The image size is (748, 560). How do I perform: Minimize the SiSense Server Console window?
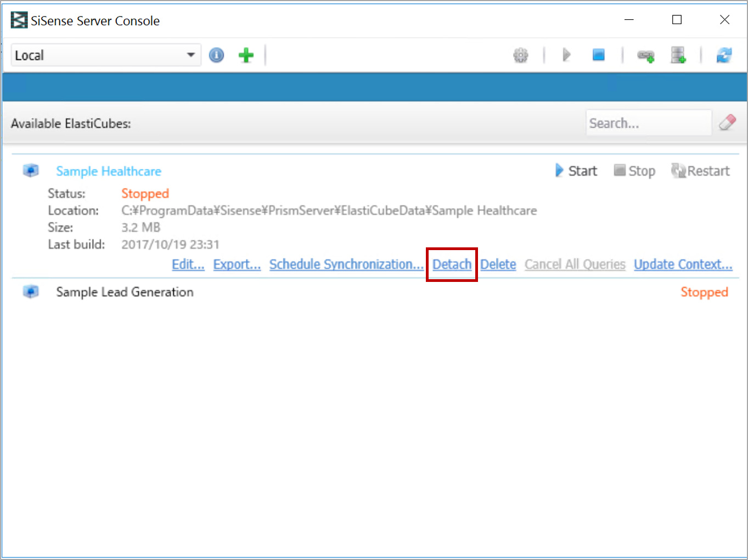coord(629,20)
